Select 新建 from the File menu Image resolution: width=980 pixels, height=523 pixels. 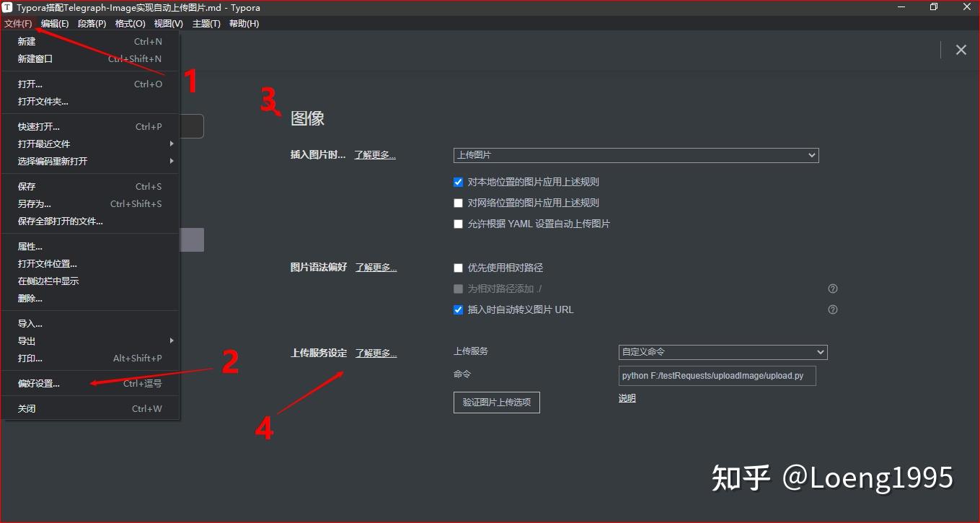click(26, 41)
